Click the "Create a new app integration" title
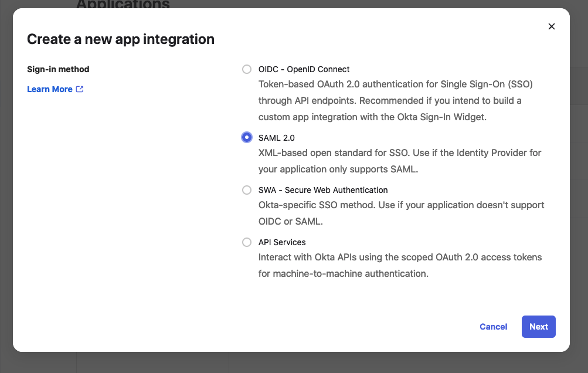Viewport: 588px width, 373px height. [121, 39]
